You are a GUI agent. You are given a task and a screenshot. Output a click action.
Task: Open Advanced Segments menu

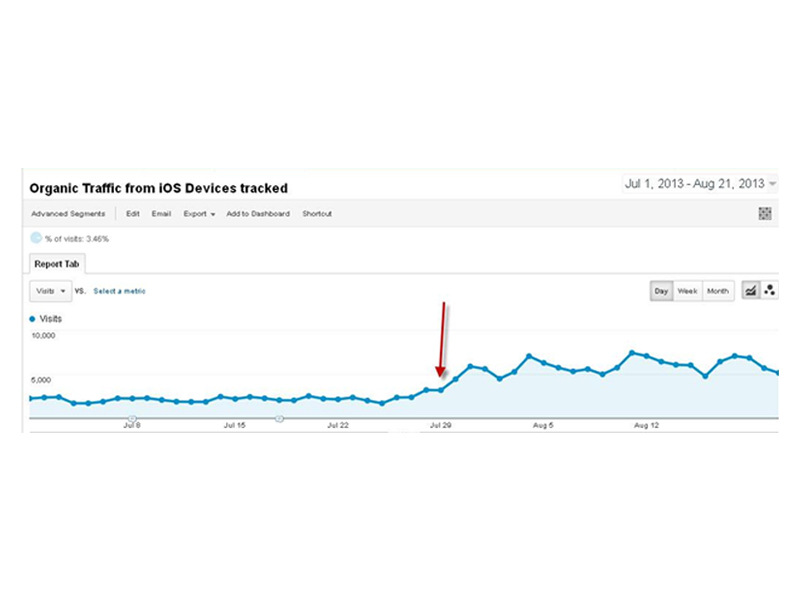click(68, 214)
